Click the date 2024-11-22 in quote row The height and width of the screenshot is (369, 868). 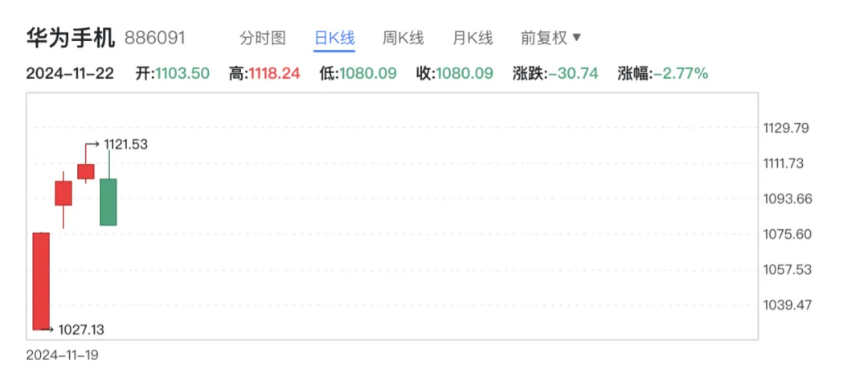tap(70, 74)
